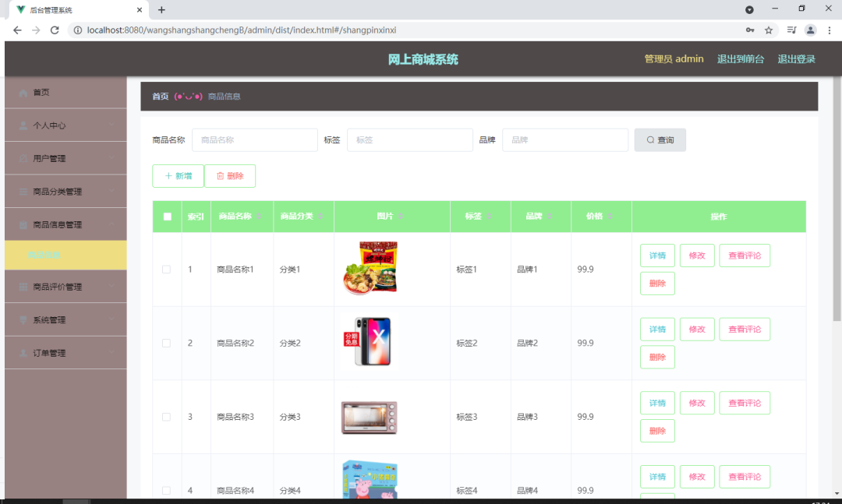Click the 删除 button next to 新增
Viewport: 842px width, 504px height.
coord(230,176)
